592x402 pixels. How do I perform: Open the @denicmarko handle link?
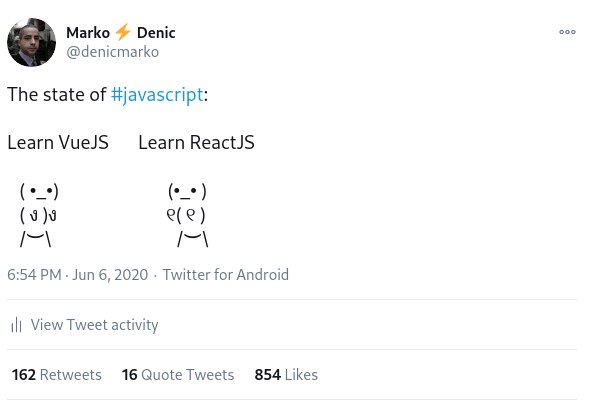point(113,52)
